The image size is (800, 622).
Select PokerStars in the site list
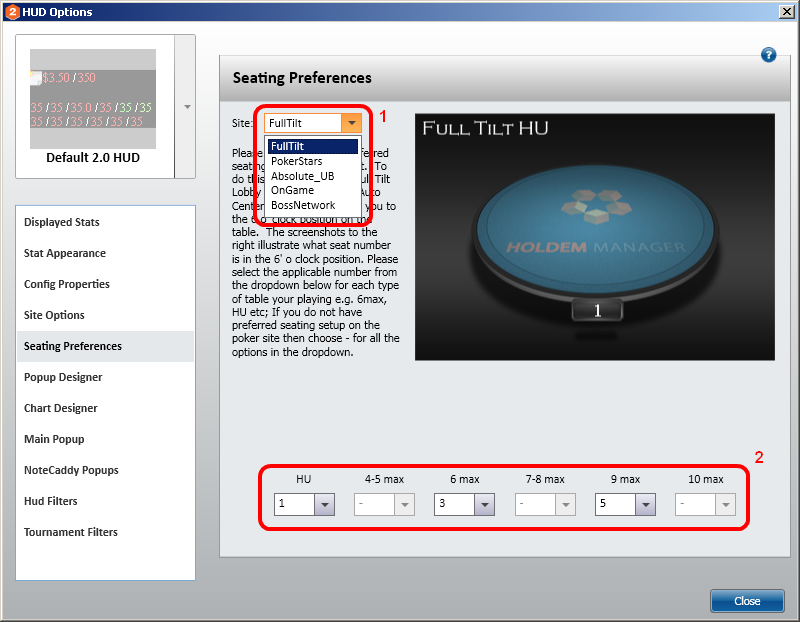point(313,161)
